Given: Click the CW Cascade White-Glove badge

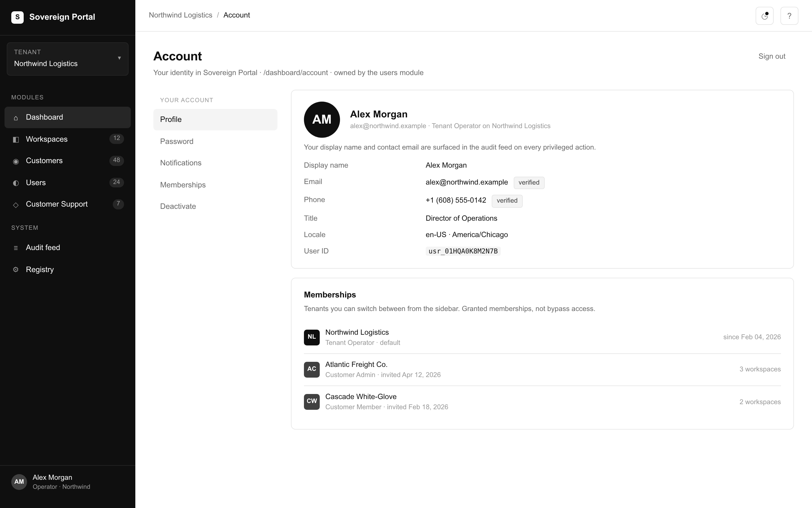Looking at the screenshot, I should tap(312, 402).
